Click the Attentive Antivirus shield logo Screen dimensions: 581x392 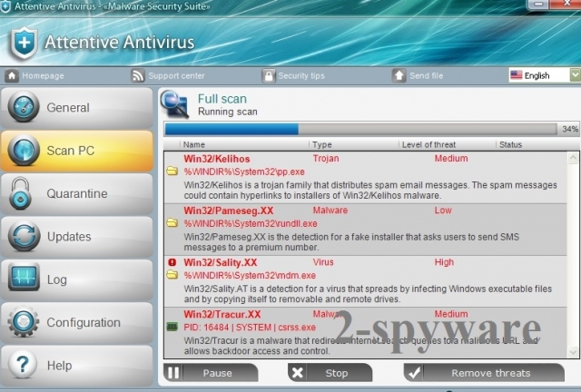(x=25, y=43)
